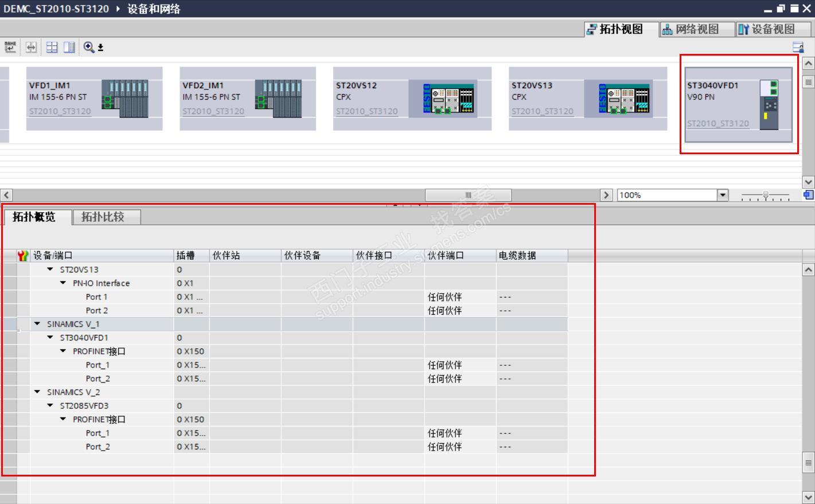Click the up arrow of table vertical scrollbar

pos(809,269)
